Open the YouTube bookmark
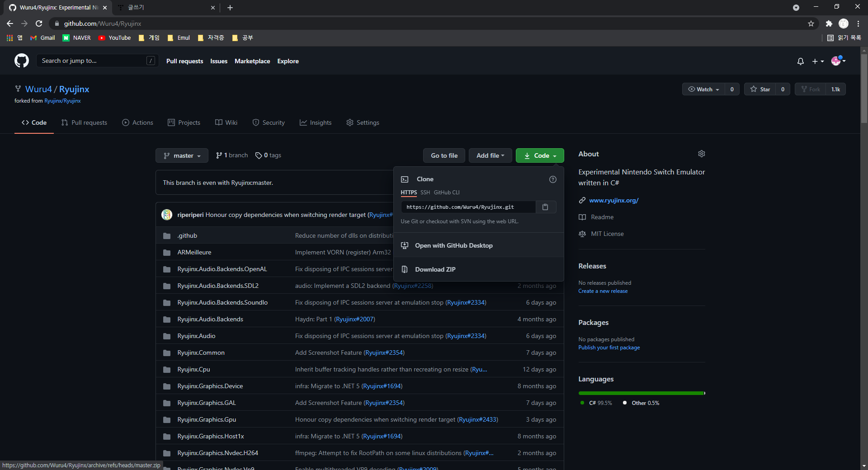 tap(115, 38)
